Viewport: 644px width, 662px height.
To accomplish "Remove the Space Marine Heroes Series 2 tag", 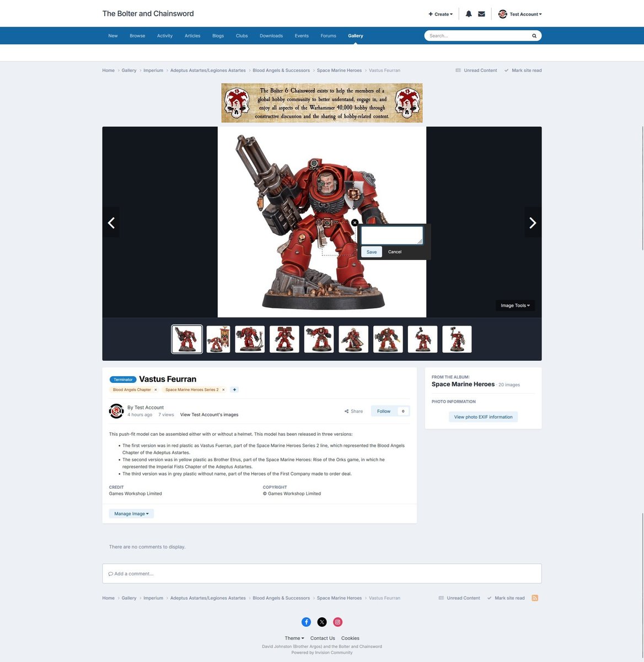I will point(223,389).
